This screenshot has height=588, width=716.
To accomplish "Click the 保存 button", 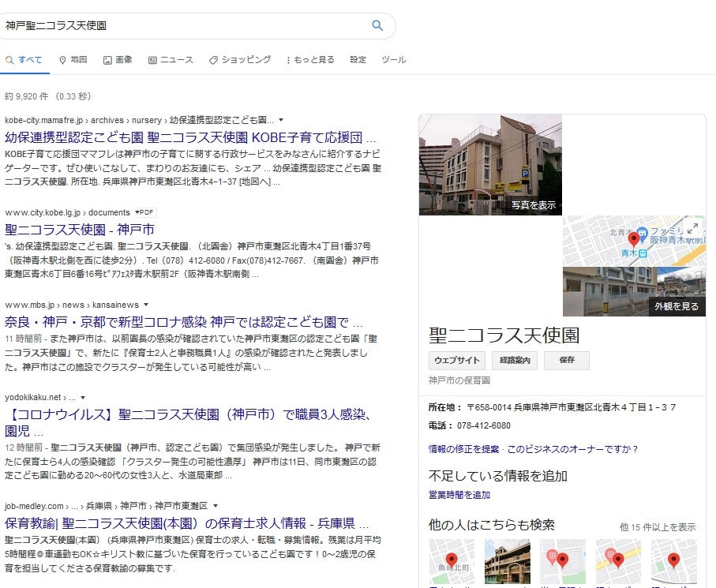I will 567,360.
